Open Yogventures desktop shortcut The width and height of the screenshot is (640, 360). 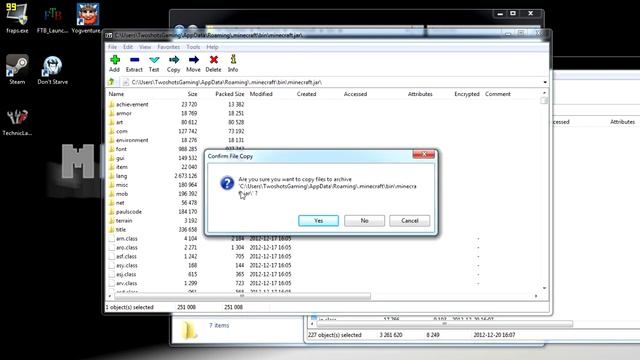click(87, 18)
